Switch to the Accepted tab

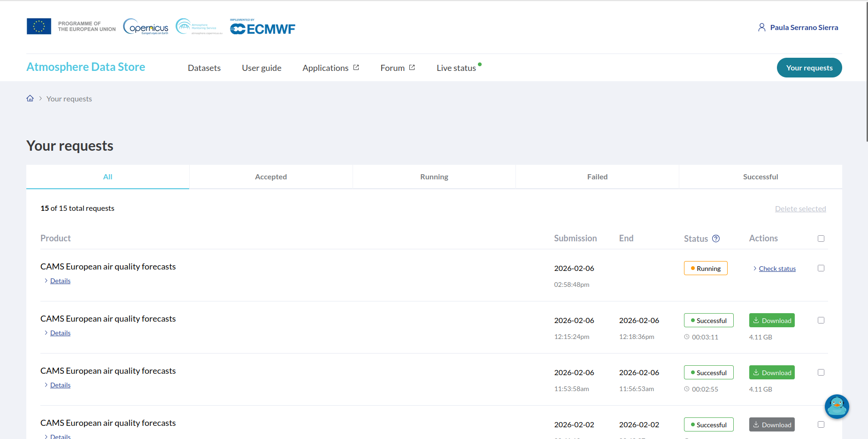271,177
